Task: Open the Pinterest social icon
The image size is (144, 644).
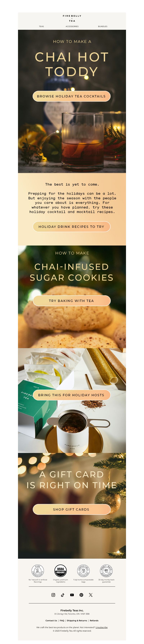Action: (81, 595)
